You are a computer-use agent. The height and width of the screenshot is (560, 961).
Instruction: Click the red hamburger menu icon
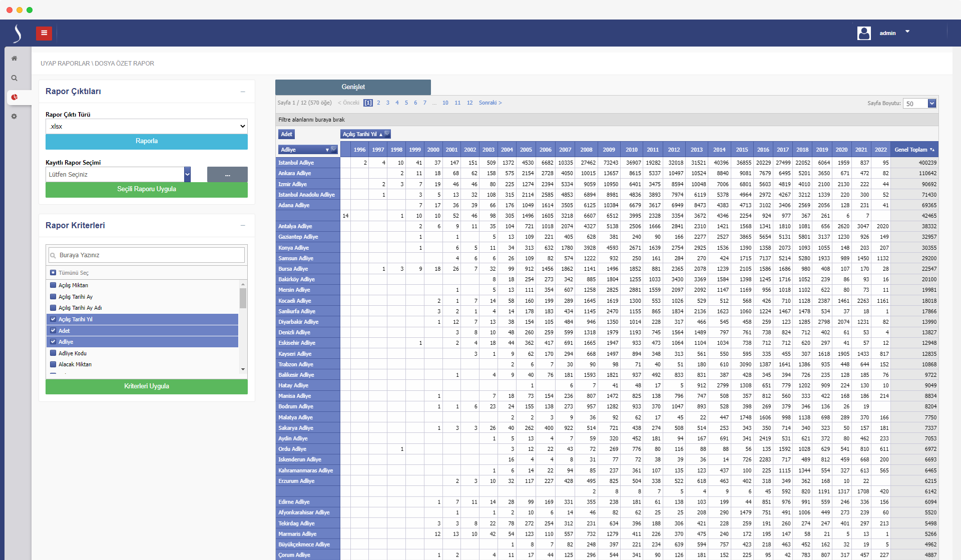[44, 33]
